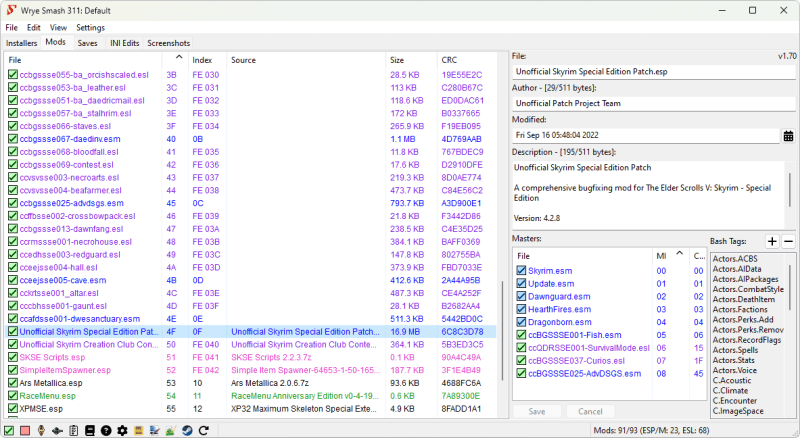Toggle checkbox for Unofficial Skyrim Special Edition Patch
The height and width of the screenshot is (438, 800).
(13, 332)
